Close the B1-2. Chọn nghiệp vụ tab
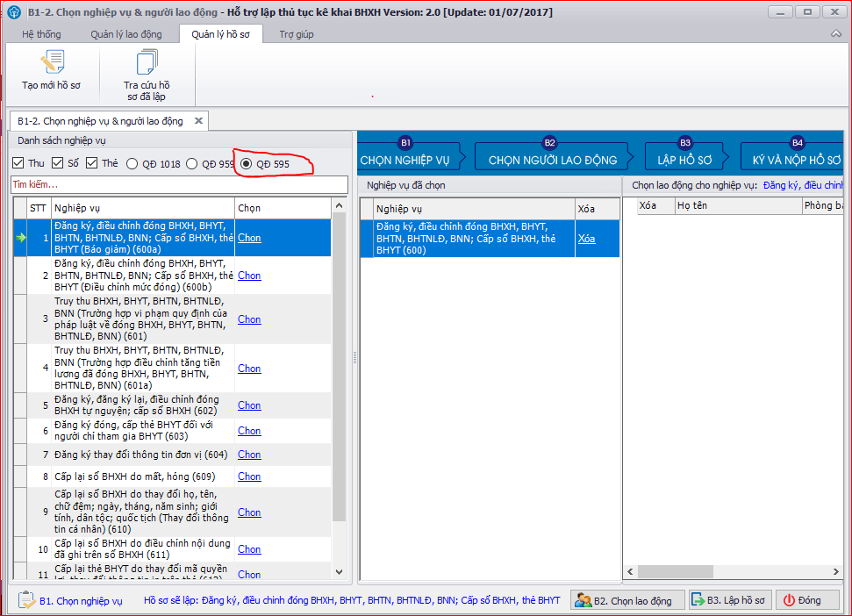 click(199, 120)
